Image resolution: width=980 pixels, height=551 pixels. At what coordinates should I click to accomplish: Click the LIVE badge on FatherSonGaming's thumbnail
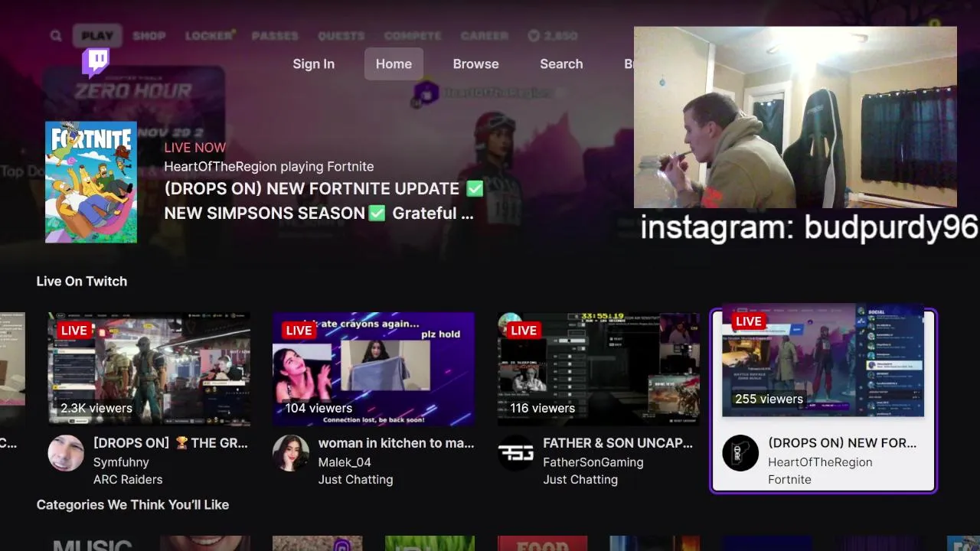pyautogui.click(x=524, y=331)
